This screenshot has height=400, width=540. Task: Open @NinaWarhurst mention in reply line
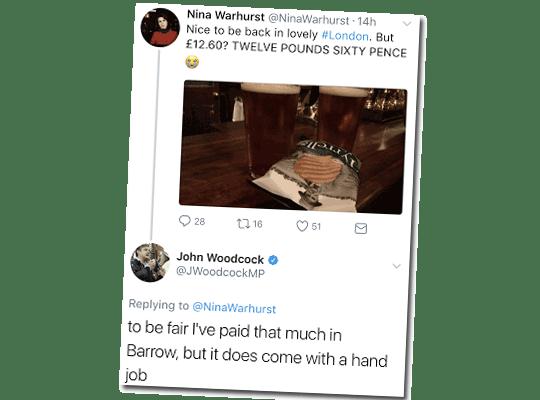(x=234, y=307)
